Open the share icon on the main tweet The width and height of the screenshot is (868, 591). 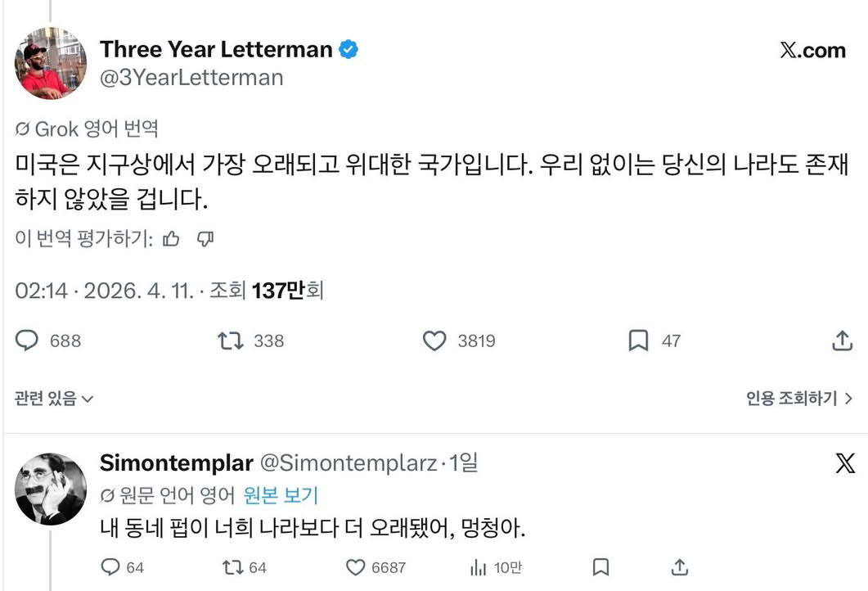tap(843, 341)
